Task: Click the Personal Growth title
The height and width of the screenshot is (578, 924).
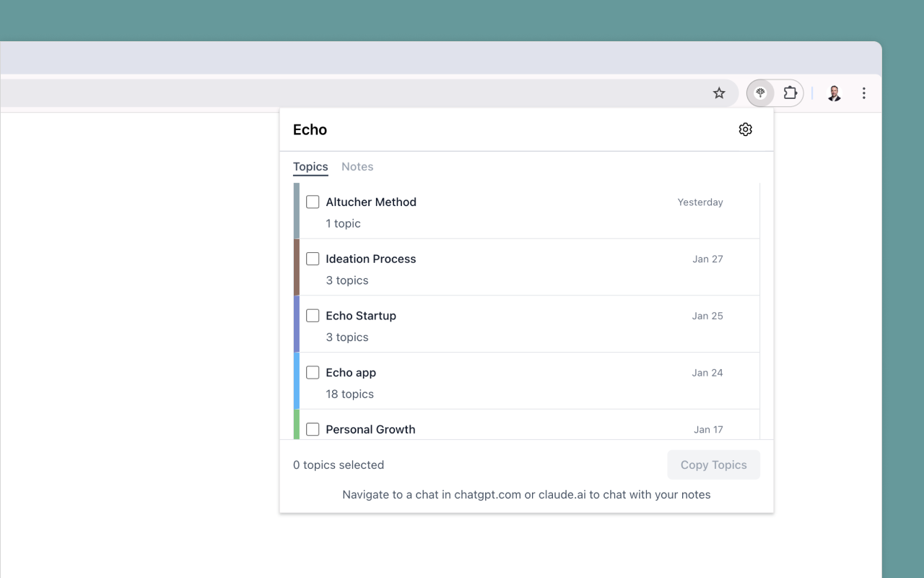Action: point(370,429)
